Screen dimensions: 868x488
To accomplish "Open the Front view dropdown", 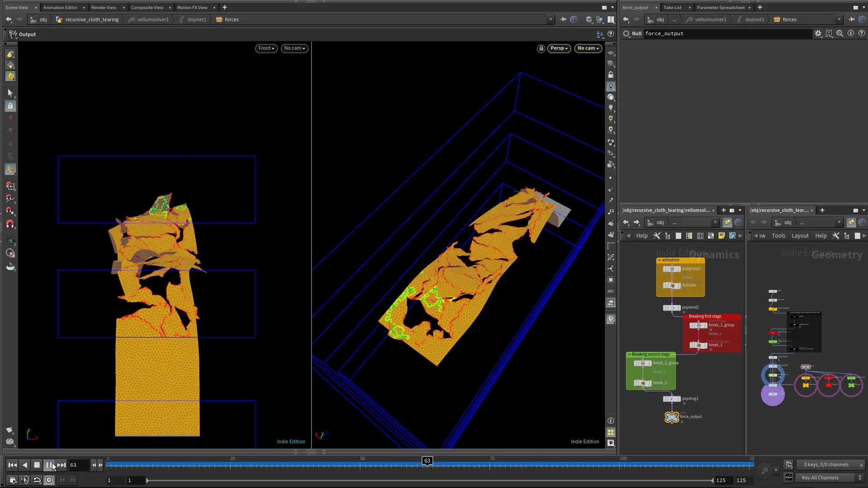I will point(266,48).
